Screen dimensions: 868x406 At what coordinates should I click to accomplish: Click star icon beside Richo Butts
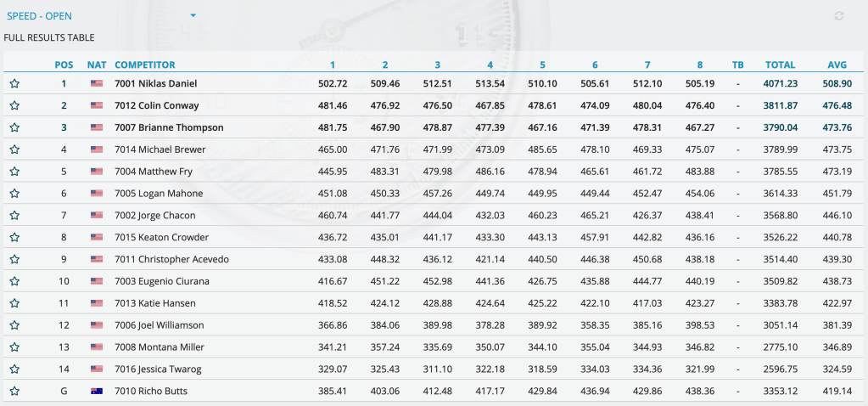tap(14, 392)
